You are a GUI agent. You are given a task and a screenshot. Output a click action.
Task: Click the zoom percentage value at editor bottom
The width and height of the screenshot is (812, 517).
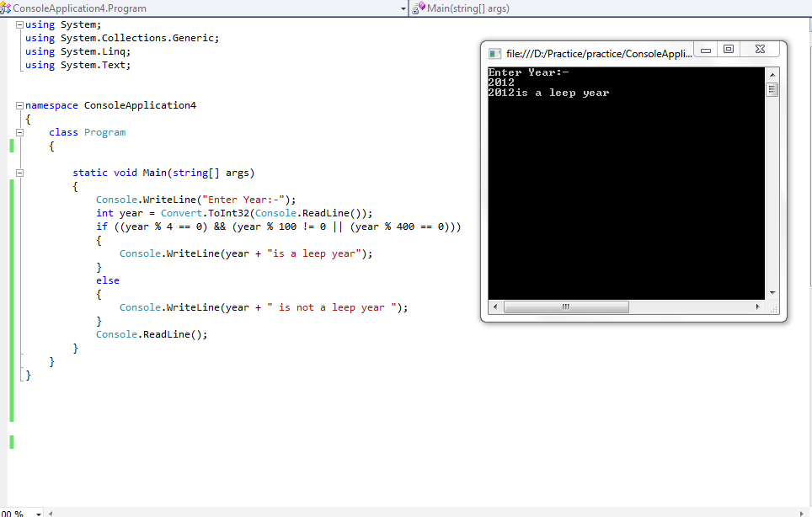point(13,514)
